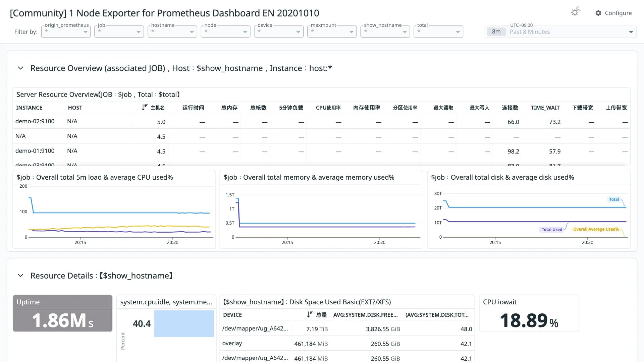Click the HOST column header
The width and height of the screenshot is (644, 362).
click(x=75, y=108)
